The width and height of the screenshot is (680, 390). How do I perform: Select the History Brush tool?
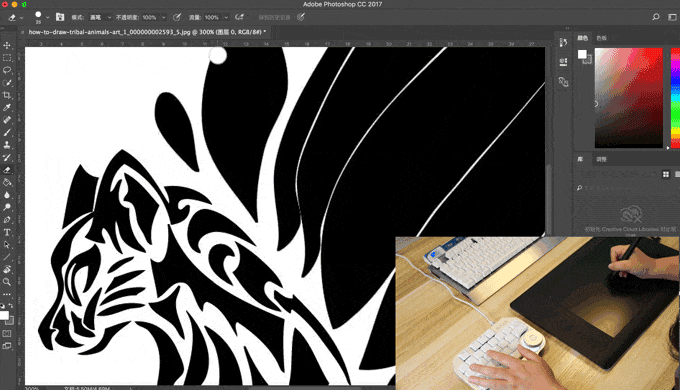(7, 157)
